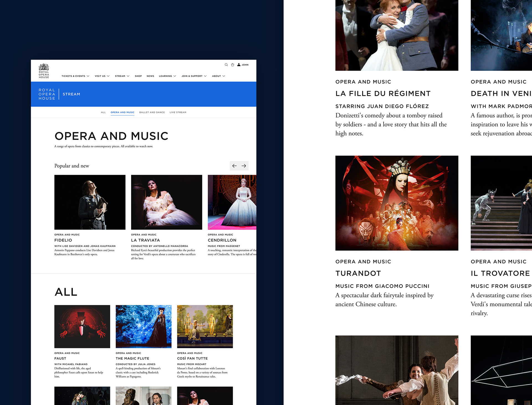Advance Popular and new carousel with right arrow

tap(244, 166)
